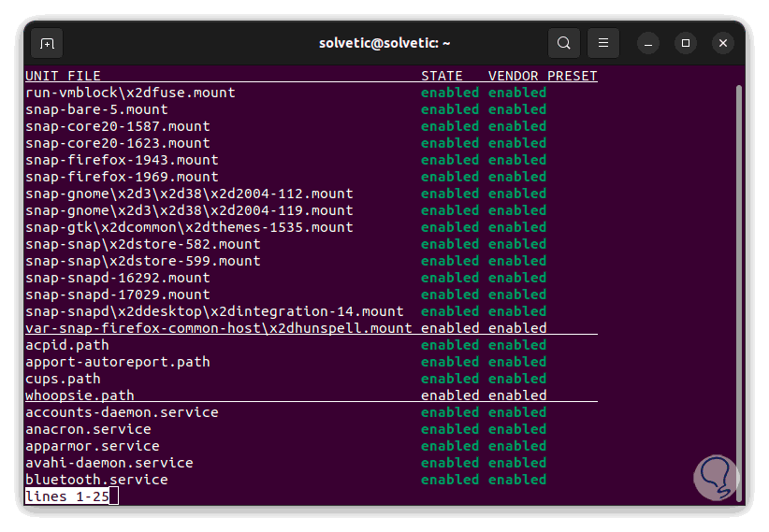Close the terminal window
The width and height of the screenshot is (769, 532).
click(x=723, y=43)
